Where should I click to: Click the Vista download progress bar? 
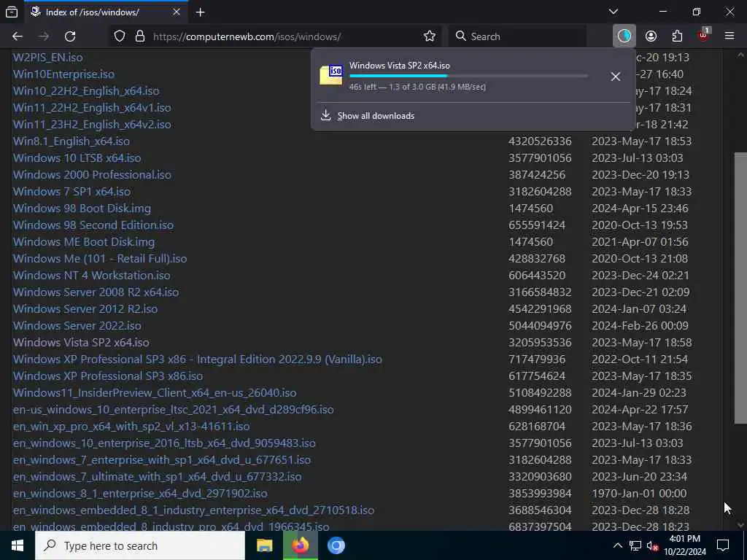point(469,76)
